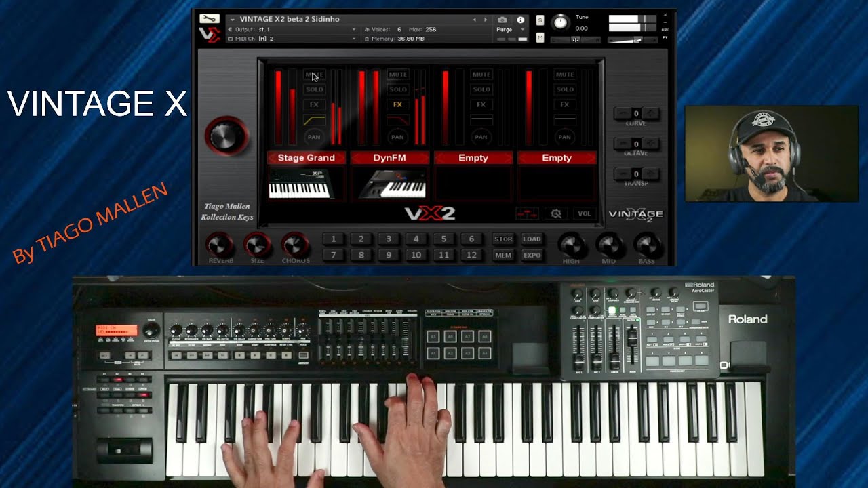Image resolution: width=868 pixels, height=488 pixels.
Task: Disable the highlighted FX on DynFM slot
Action: (397, 104)
